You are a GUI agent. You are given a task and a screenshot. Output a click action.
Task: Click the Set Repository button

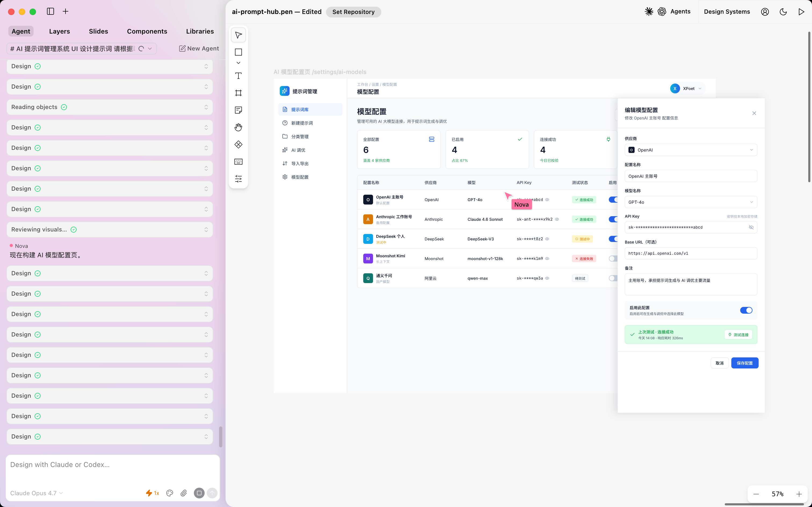[353, 12]
